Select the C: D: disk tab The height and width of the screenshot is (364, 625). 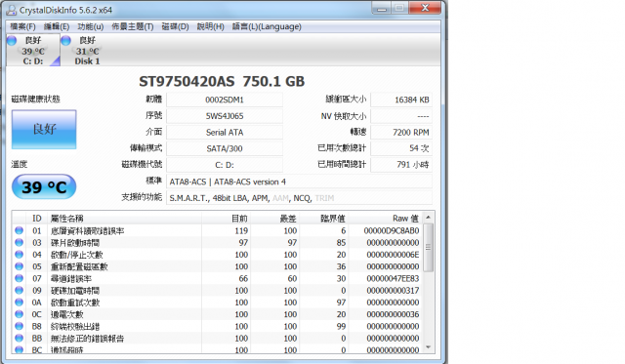click(x=33, y=50)
